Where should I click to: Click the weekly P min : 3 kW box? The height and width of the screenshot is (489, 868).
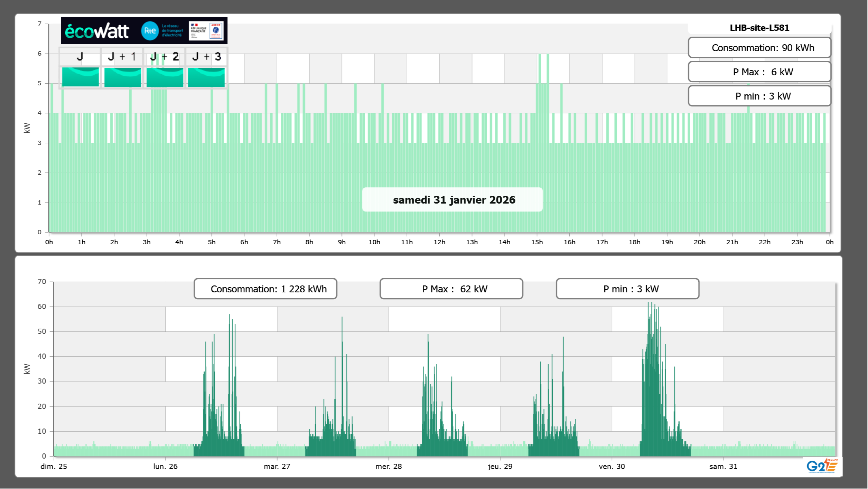pyautogui.click(x=627, y=289)
